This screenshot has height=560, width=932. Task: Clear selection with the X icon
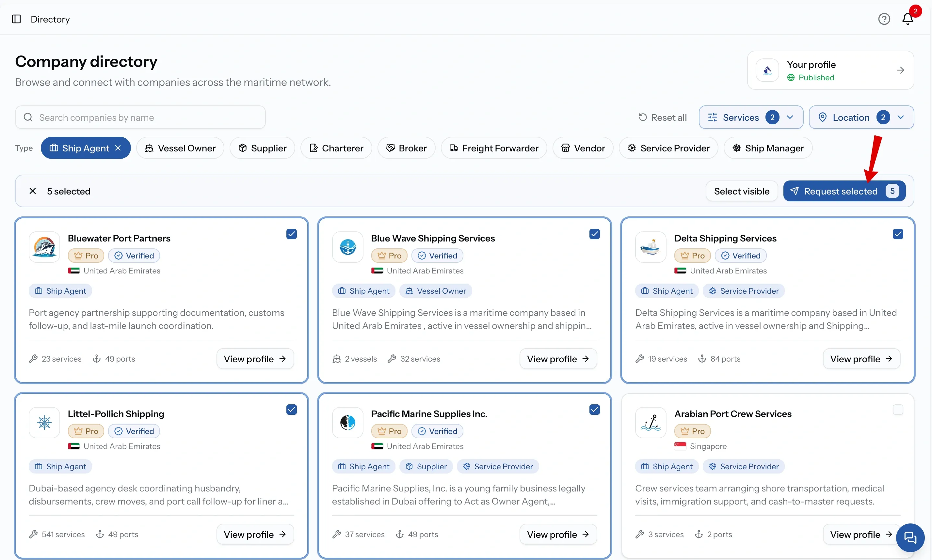33,191
